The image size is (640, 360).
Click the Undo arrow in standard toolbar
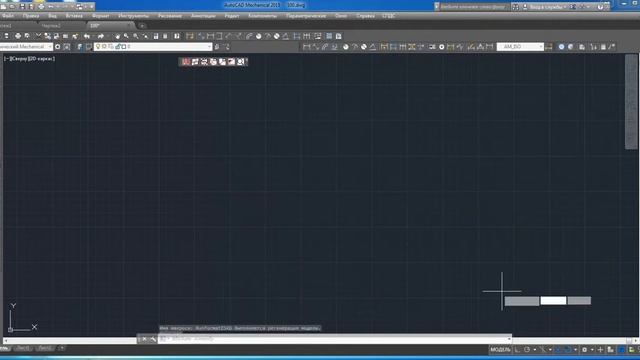click(87, 36)
